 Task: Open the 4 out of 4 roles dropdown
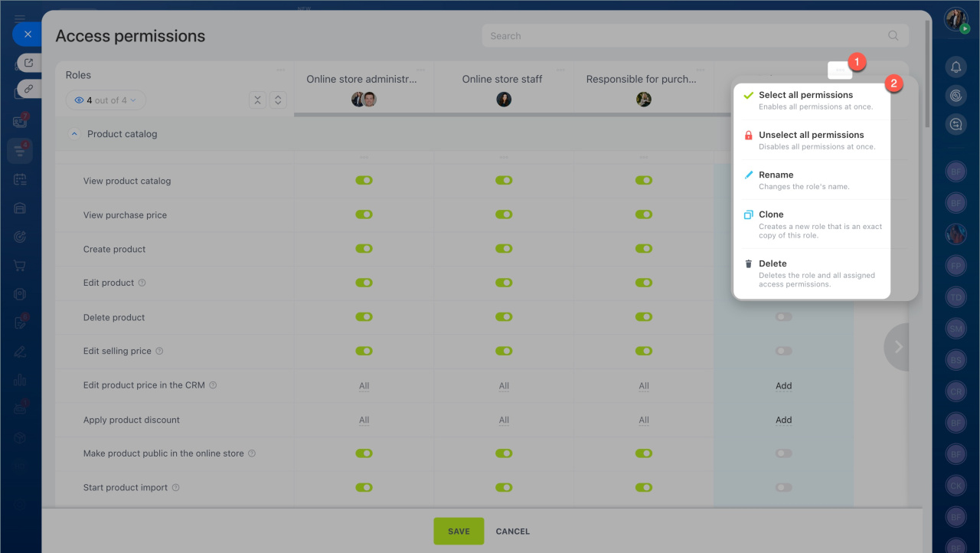106,100
